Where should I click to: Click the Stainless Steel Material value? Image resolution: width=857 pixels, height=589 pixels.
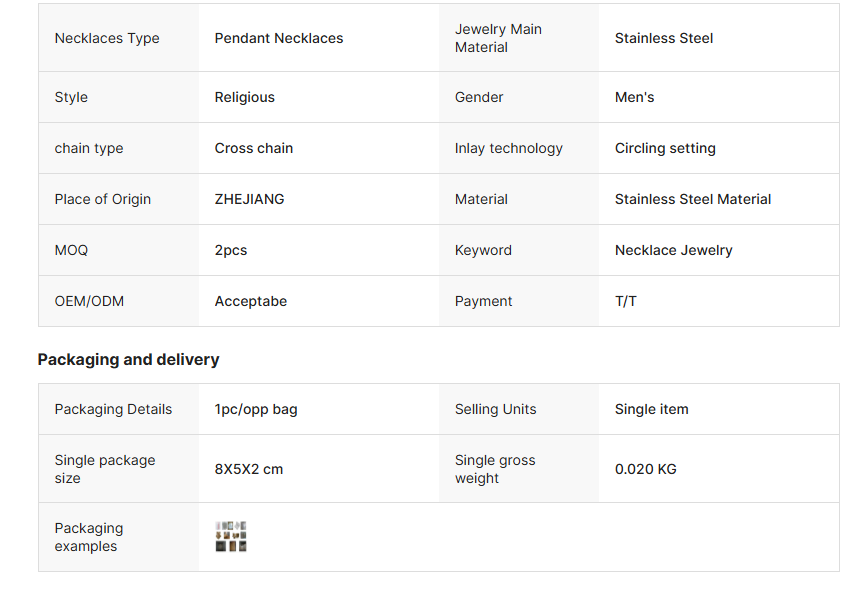tap(693, 199)
